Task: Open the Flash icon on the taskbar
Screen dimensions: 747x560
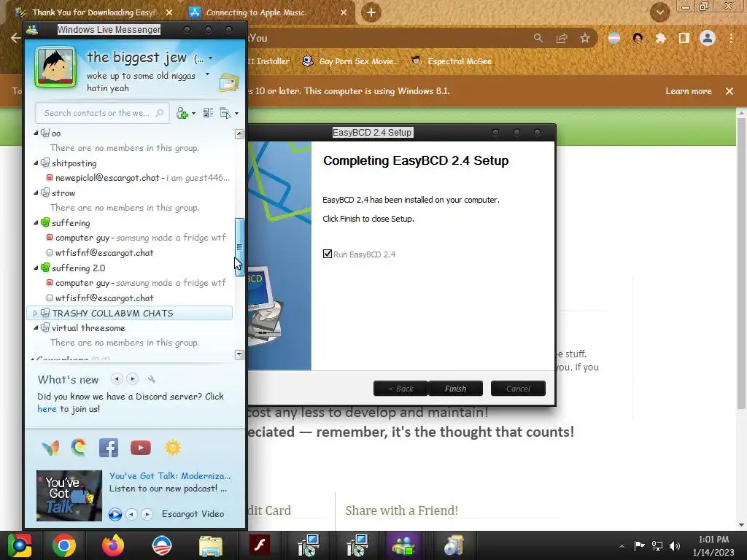Action: pos(260,545)
